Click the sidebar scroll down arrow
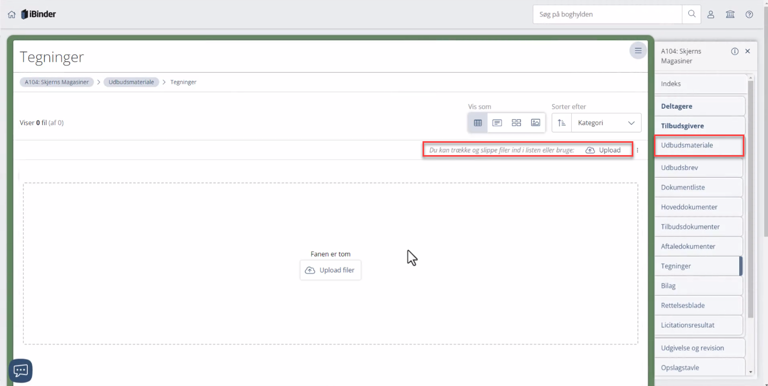This screenshot has width=768, height=386. click(751, 372)
